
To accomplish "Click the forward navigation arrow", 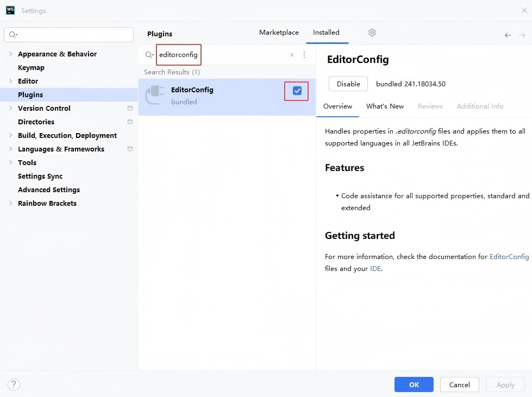I will point(522,35).
